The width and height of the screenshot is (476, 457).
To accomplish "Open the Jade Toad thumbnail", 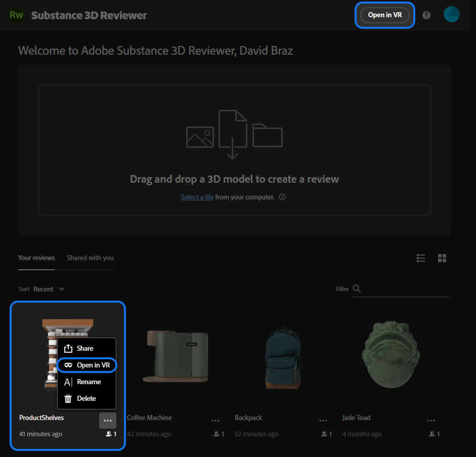I will pyautogui.click(x=391, y=354).
